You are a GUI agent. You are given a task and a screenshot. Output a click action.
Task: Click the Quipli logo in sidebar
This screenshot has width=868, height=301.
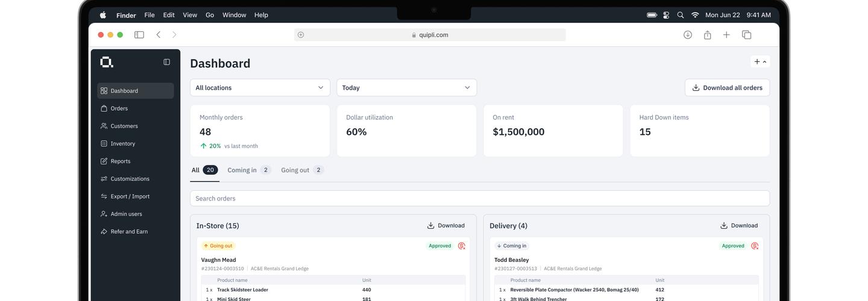[x=107, y=62]
